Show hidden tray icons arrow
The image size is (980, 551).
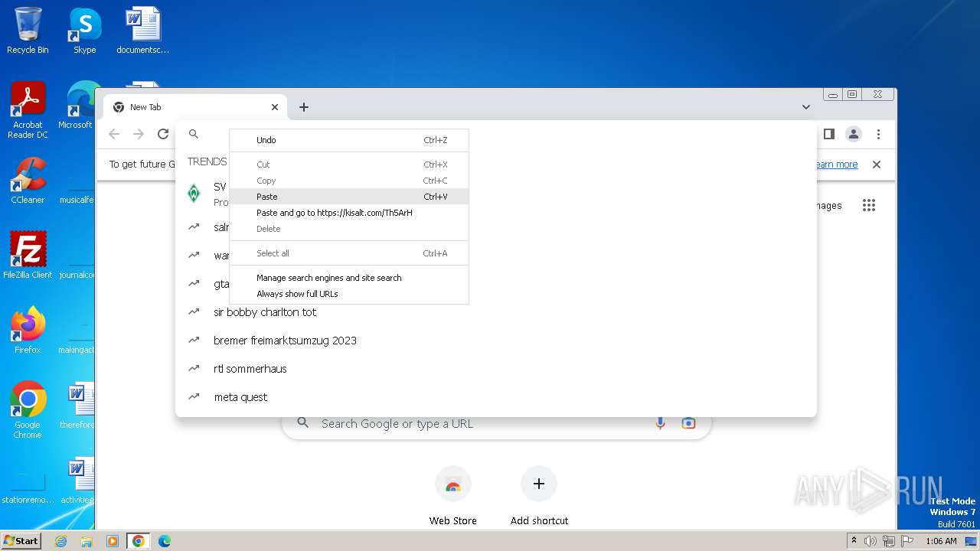pyautogui.click(x=854, y=540)
